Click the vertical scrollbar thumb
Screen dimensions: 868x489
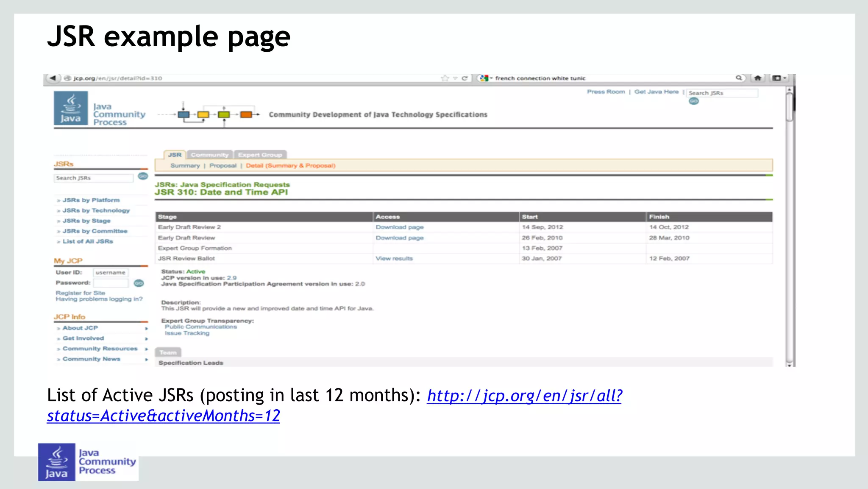coord(789,107)
